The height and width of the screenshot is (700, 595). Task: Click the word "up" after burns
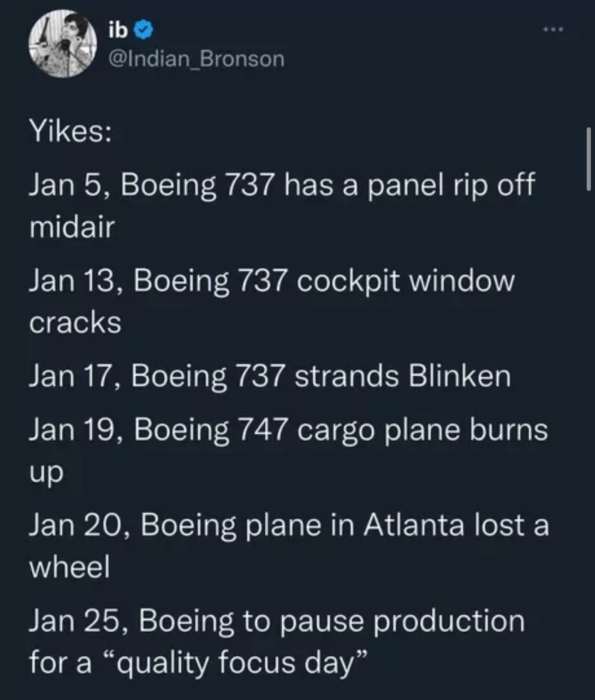click(x=46, y=473)
